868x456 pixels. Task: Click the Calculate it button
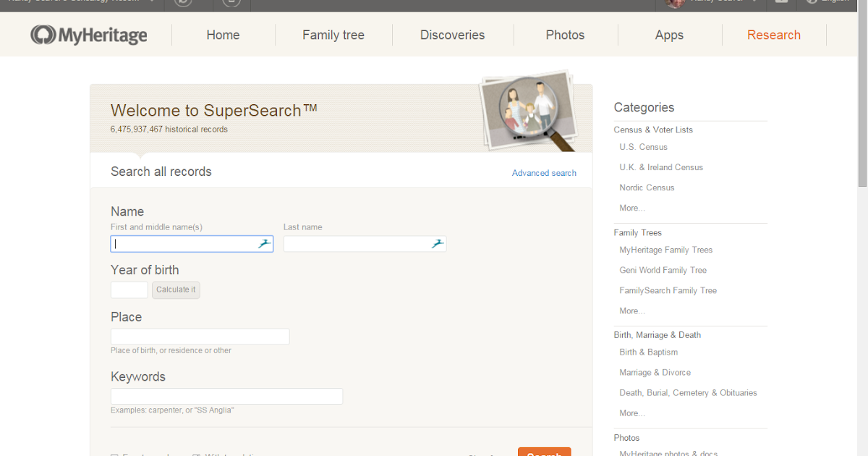[x=176, y=290]
